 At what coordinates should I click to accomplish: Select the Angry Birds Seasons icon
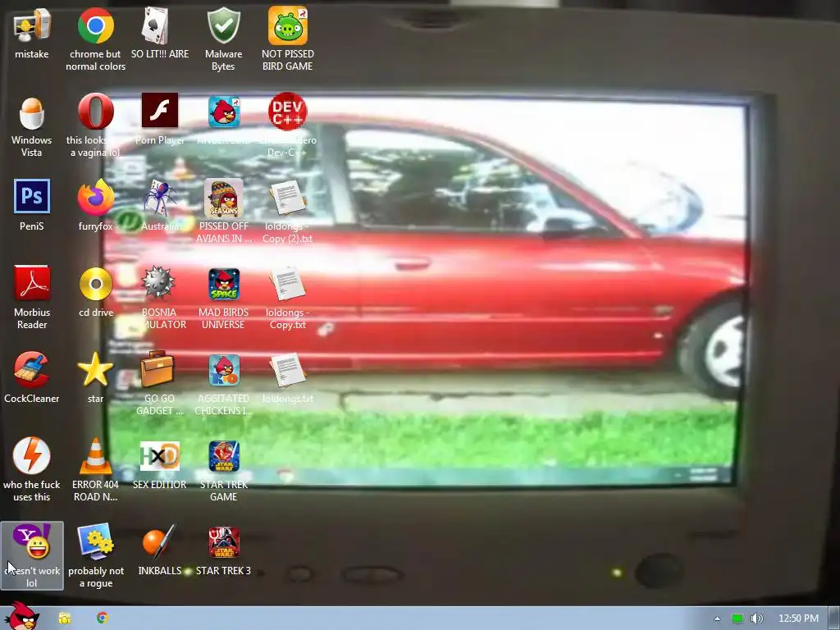[223, 198]
